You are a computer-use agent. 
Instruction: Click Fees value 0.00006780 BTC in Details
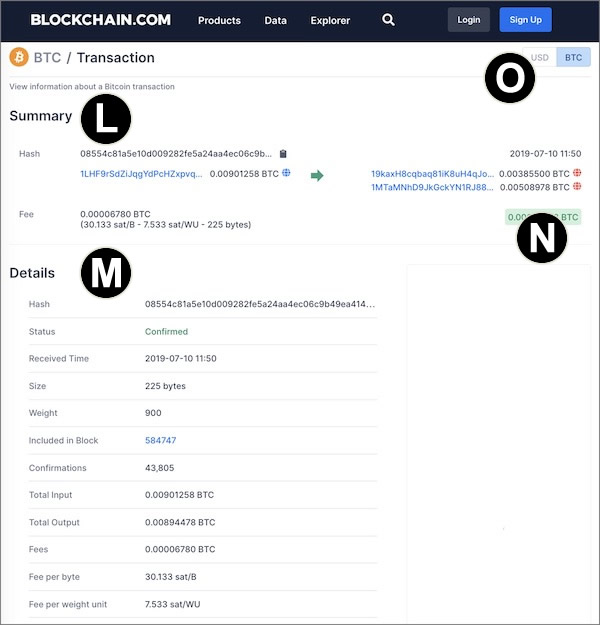[x=180, y=549]
